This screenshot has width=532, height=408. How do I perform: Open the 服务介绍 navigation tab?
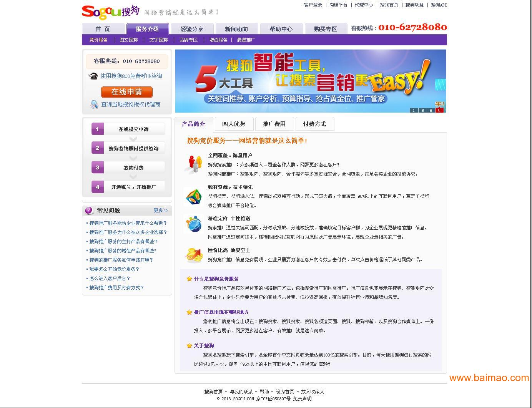148,29
